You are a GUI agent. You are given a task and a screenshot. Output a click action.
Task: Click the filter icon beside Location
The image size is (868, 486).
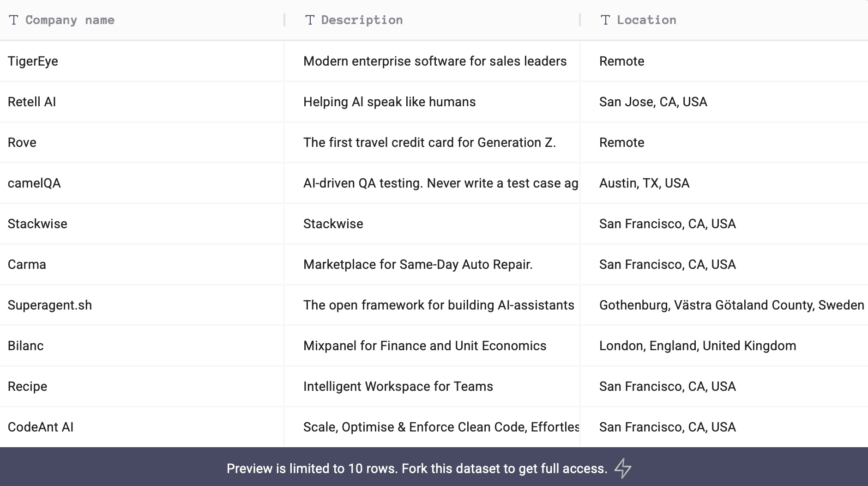point(606,19)
